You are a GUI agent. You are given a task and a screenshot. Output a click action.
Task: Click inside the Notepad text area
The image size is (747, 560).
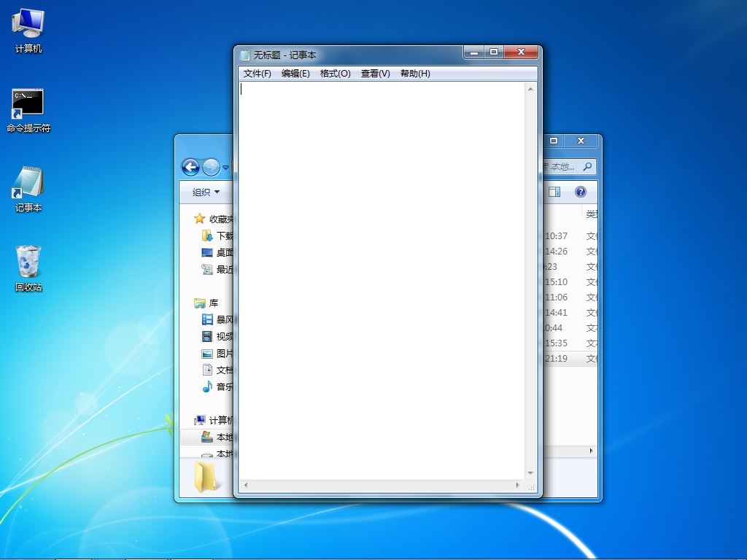[x=382, y=281]
